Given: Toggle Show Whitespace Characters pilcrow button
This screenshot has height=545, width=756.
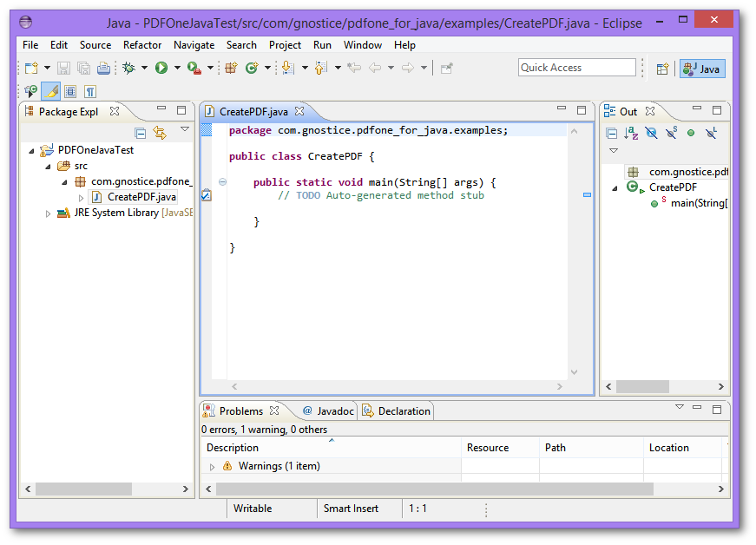Looking at the screenshot, I should 90,91.
